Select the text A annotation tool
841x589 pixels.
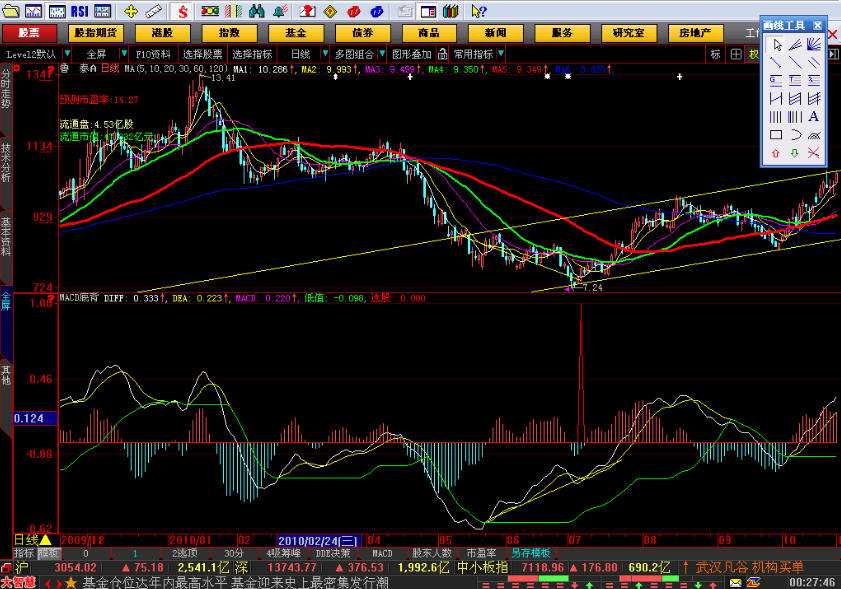[814, 116]
